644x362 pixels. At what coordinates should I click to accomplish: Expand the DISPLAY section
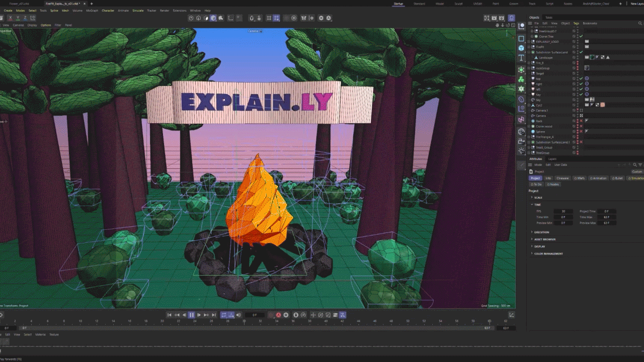tap(532, 246)
